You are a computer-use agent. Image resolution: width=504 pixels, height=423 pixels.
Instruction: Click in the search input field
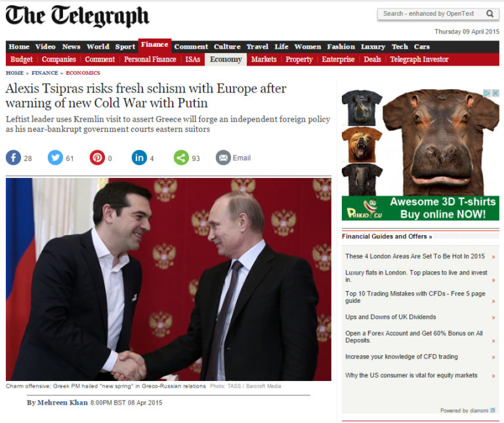(x=430, y=14)
